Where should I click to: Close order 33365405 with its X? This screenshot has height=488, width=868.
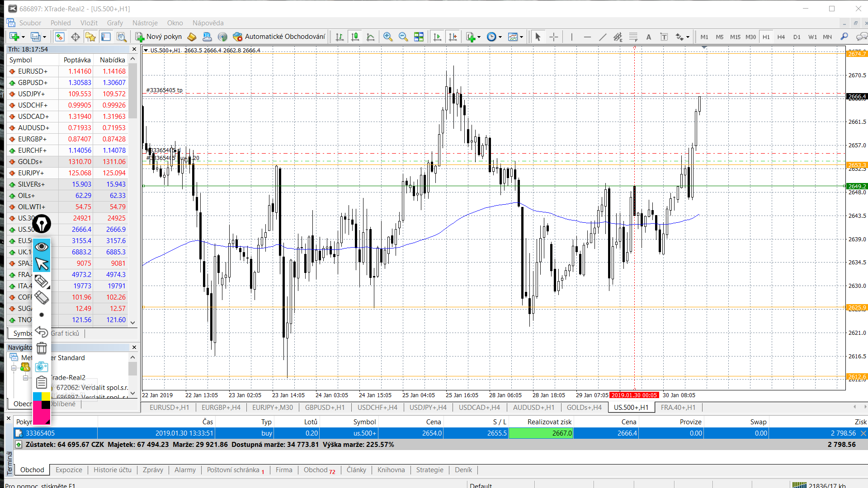click(863, 433)
